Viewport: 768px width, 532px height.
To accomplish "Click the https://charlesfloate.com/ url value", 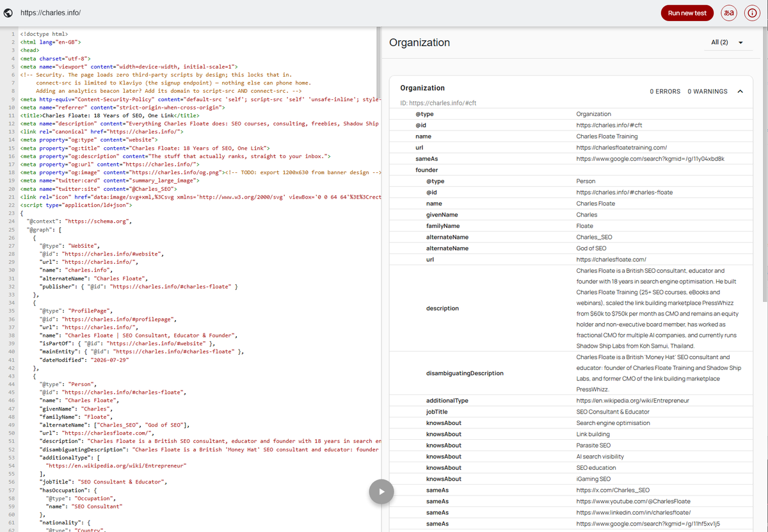I will click(x=611, y=259).
